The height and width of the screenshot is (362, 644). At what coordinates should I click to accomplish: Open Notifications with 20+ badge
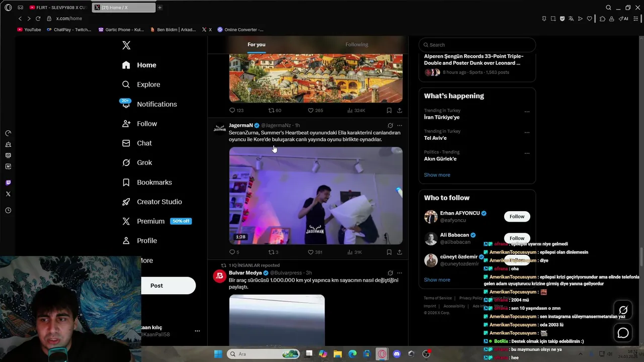pos(149,104)
